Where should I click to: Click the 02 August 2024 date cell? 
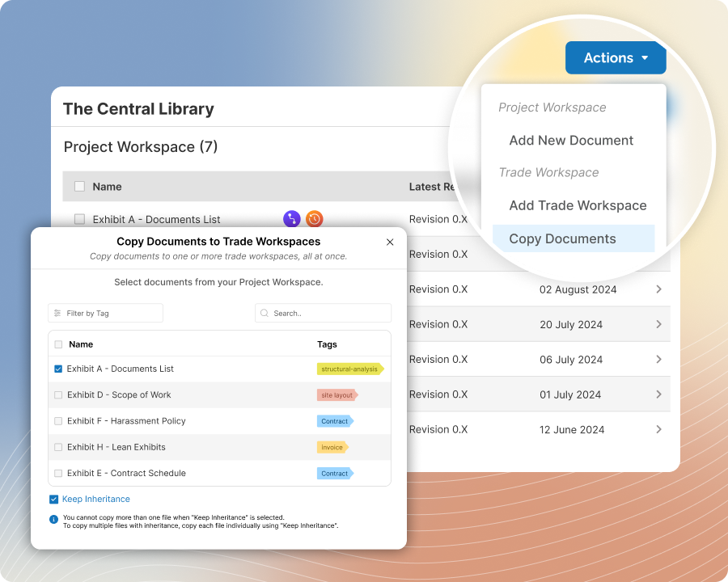tap(578, 289)
